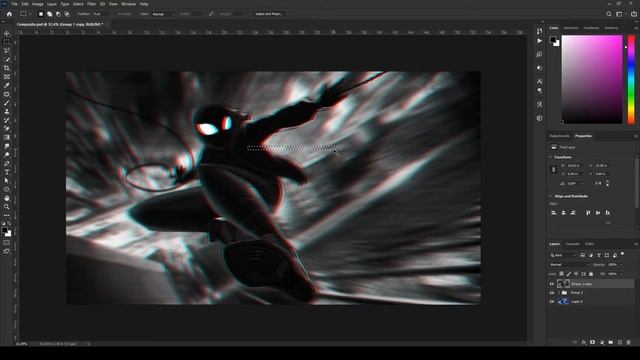Hide the Group 1 copy layer
This screenshot has height=360, width=640.
pyautogui.click(x=552, y=284)
